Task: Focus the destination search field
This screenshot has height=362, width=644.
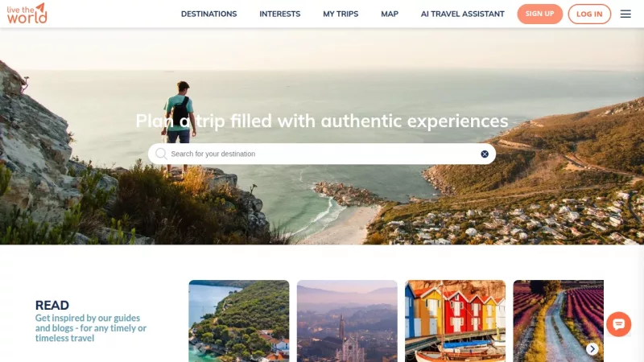Action: coord(322,154)
